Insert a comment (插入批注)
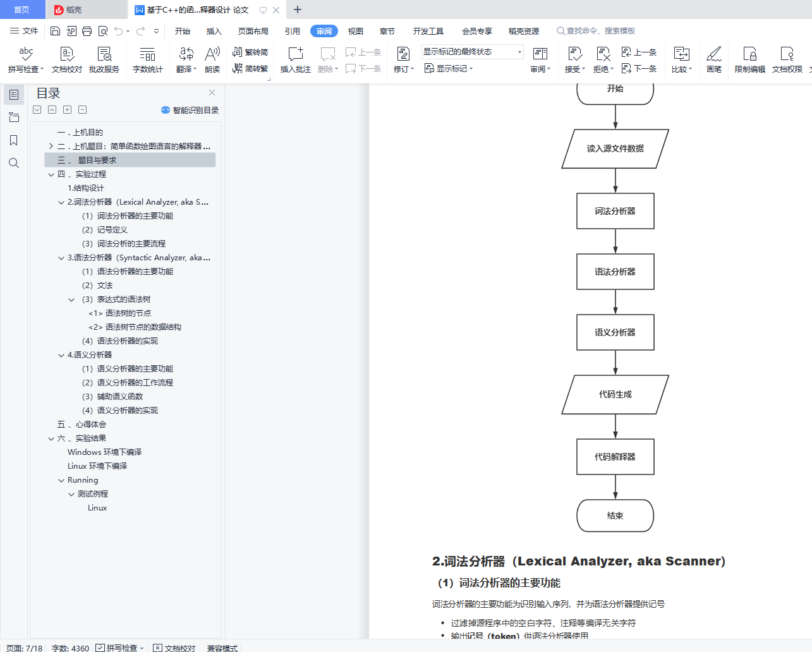Viewport: 812px width, 652px height. [296, 60]
